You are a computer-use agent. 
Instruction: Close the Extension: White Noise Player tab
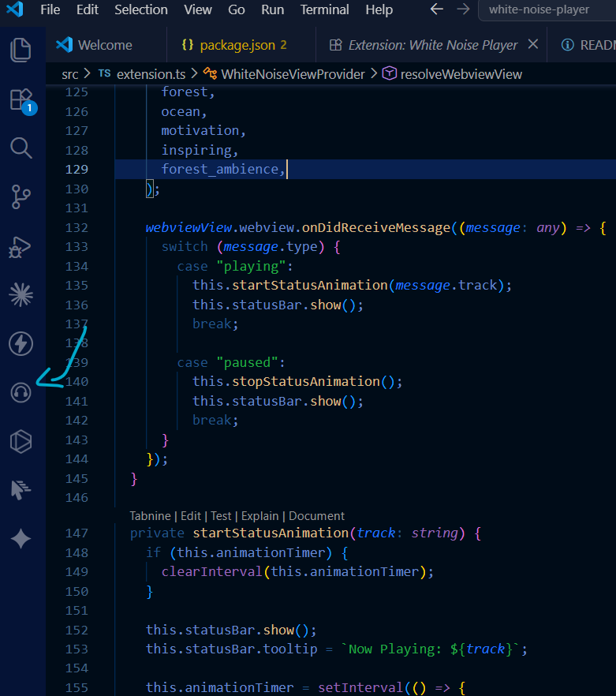click(533, 44)
